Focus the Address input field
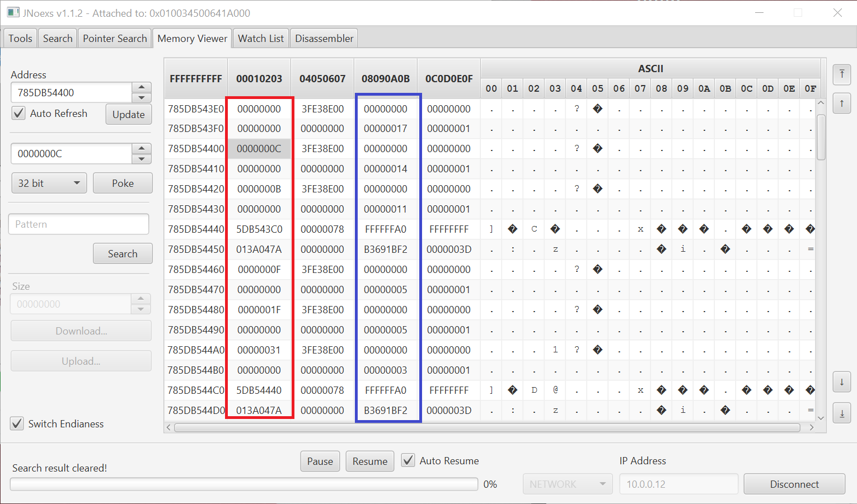857x504 pixels. [72, 92]
